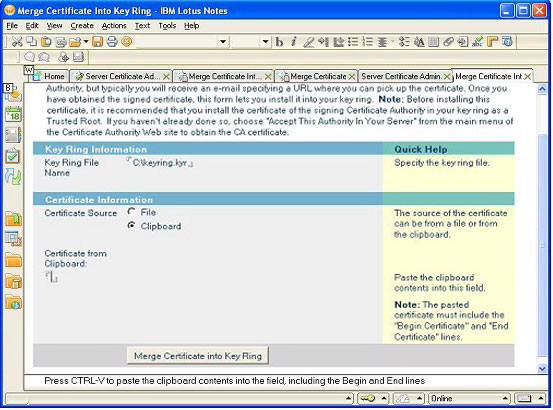Viewport: 553px width, 410px height.
Task: Click the attachment paperclip icon
Action: tap(448, 42)
